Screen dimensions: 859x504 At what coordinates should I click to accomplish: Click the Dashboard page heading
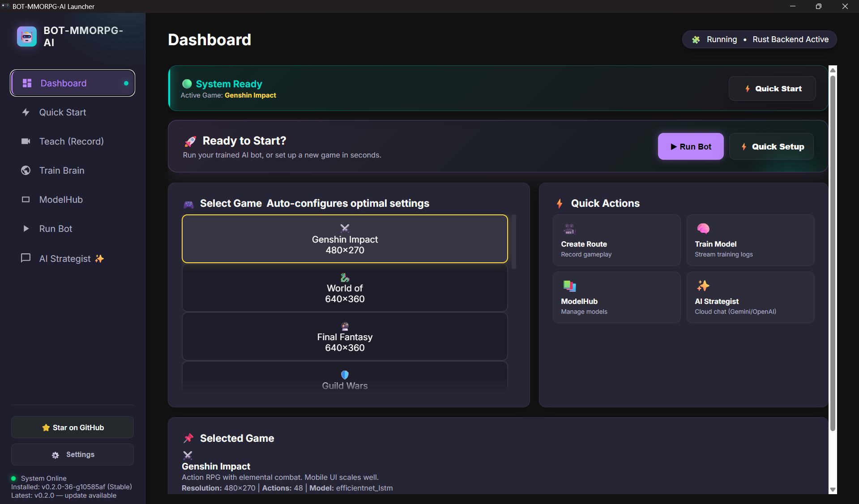pyautogui.click(x=209, y=40)
